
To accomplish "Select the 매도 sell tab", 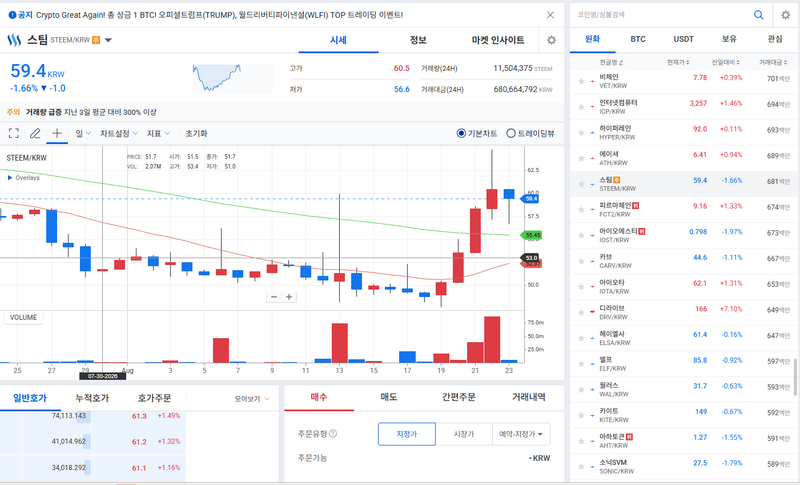I will [389, 397].
